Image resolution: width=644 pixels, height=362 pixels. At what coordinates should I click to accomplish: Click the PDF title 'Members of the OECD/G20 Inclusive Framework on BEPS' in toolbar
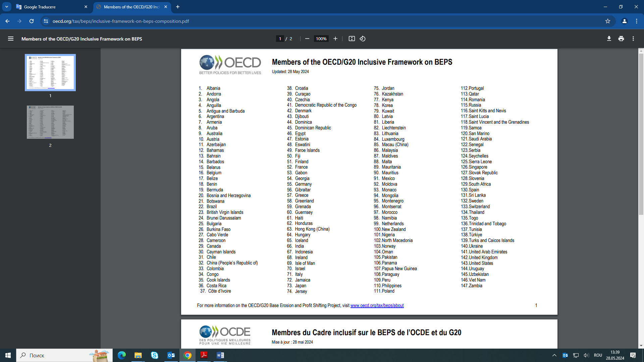(82, 39)
